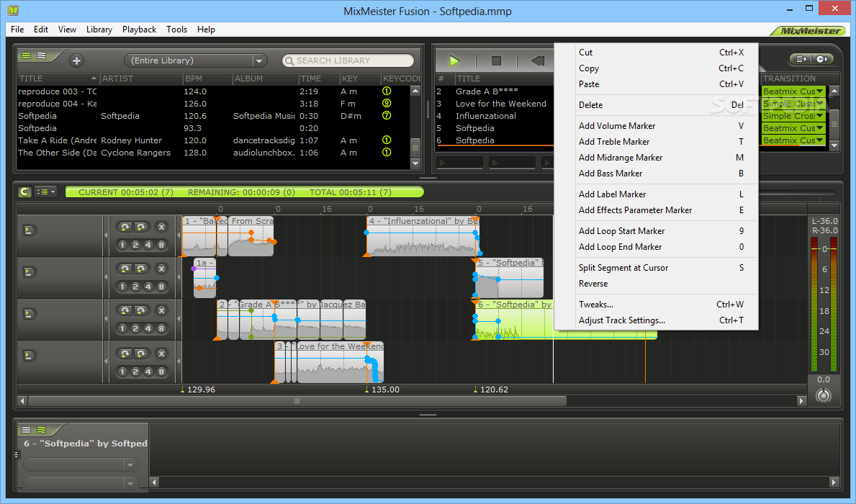Set fourth track loop length to 1
The image size is (856, 504).
[122, 372]
